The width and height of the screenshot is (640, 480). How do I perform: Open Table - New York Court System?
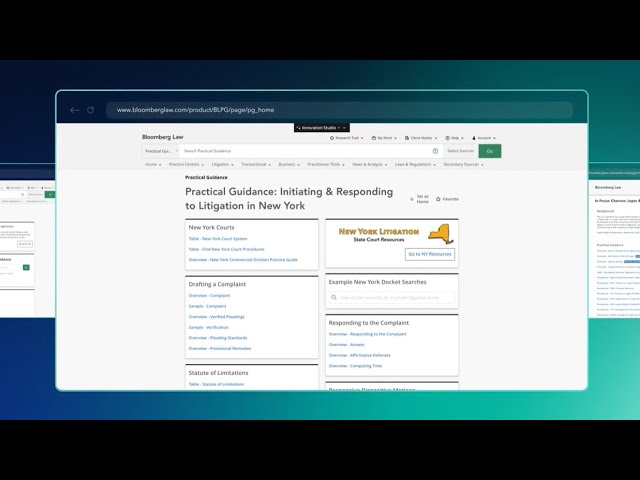tap(218, 239)
